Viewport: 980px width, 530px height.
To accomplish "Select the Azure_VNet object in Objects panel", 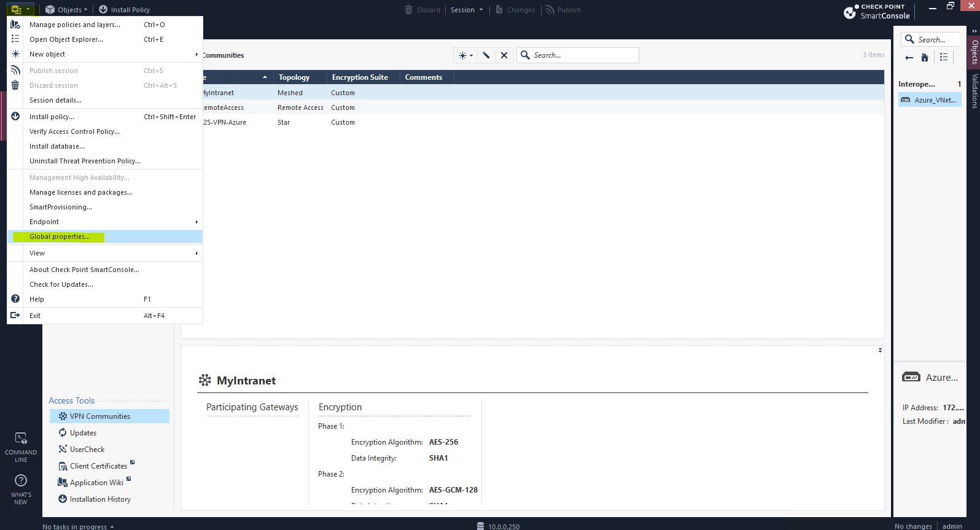I will tap(930, 100).
